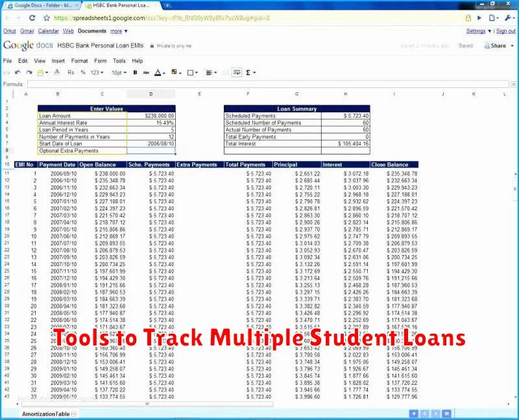Click the address bar URL

pos(162,18)
